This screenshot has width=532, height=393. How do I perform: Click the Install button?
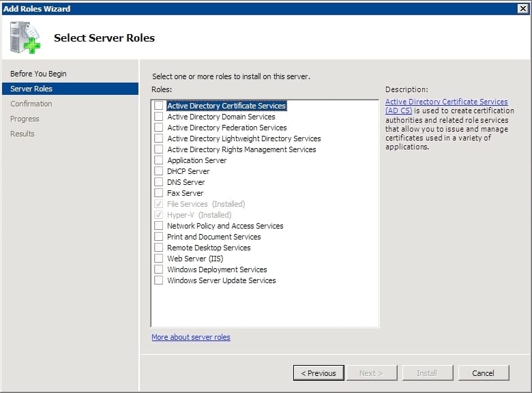(x=428, y=373)
